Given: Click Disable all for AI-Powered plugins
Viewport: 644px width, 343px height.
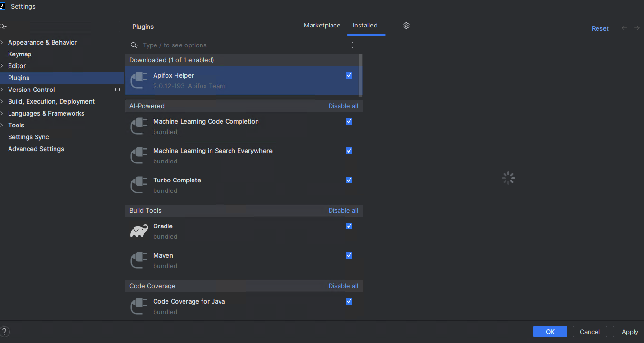Looking at the screenshot, I should 343,106.
